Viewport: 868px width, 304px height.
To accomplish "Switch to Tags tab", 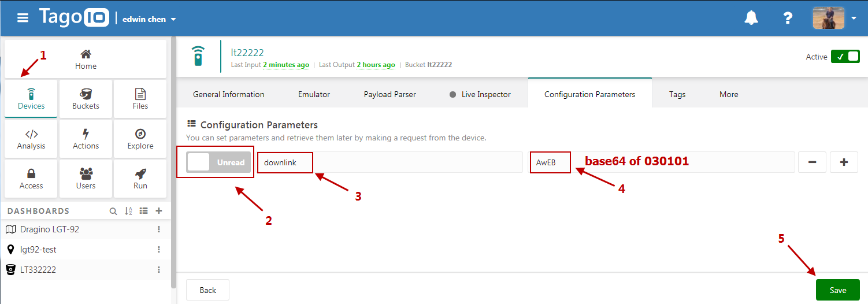I will point(677,94).
